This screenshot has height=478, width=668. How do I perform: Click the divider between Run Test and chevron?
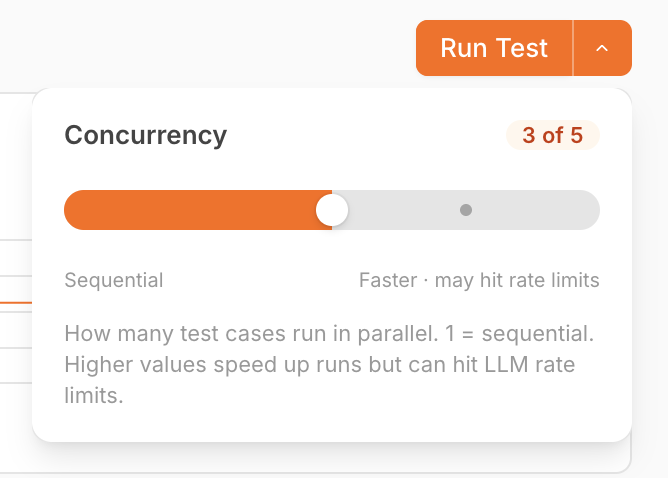[x=573, y=48]
